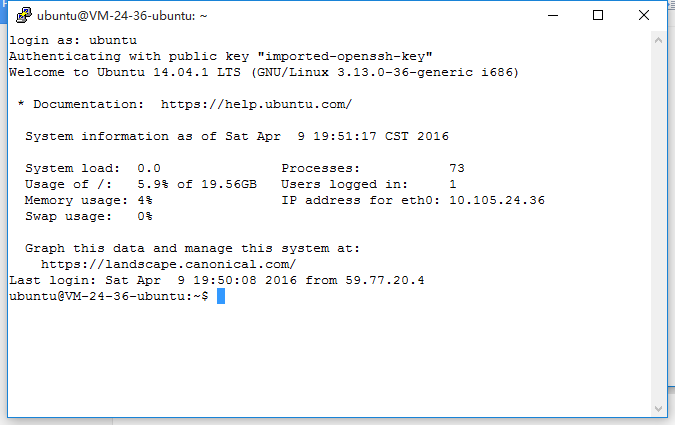Click the "imported-openssh-key" text

[345, 56]
